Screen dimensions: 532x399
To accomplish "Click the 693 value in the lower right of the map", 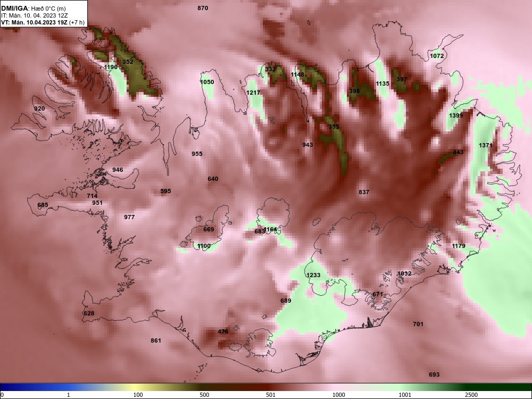I will [434, 375].
